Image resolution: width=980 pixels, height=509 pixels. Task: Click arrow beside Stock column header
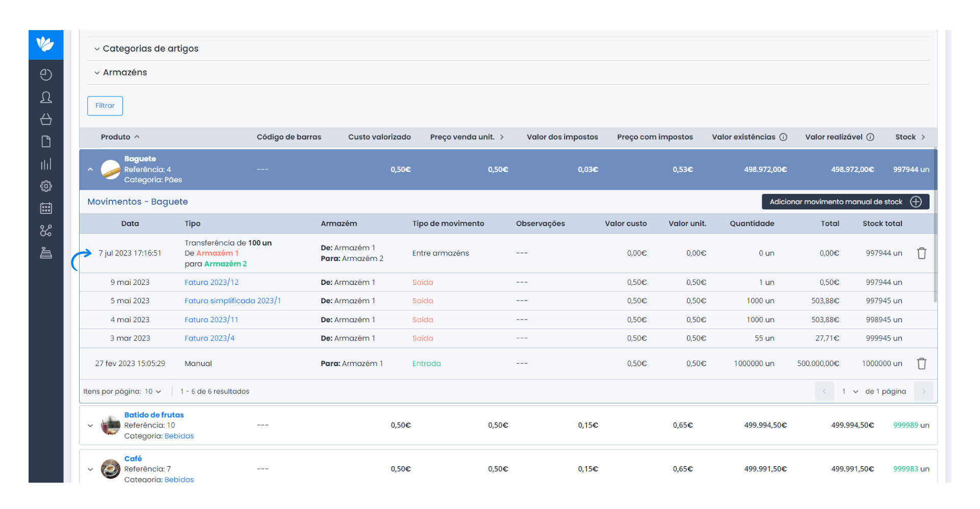(923, 137)
